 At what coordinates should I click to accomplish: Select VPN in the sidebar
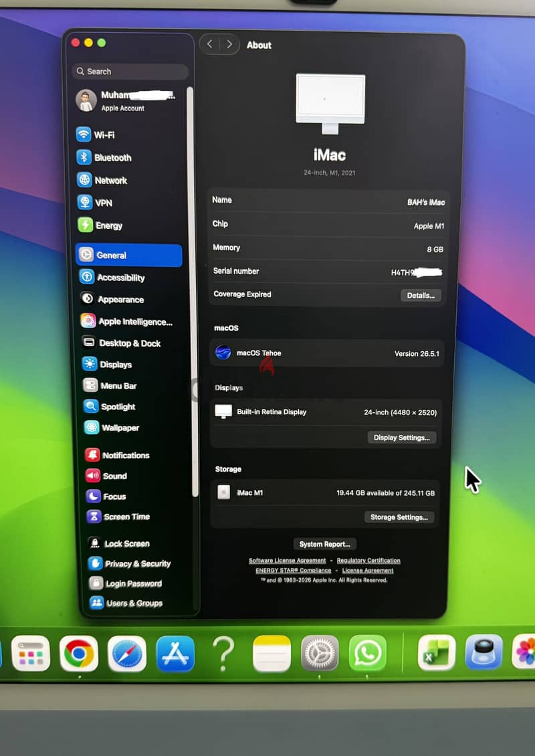(95, 203)
